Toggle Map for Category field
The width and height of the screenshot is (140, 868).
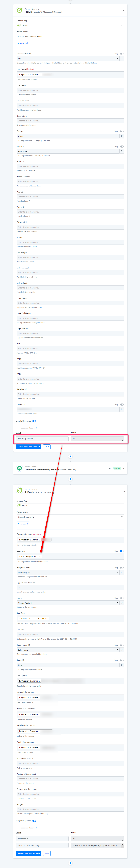point(122,131)
